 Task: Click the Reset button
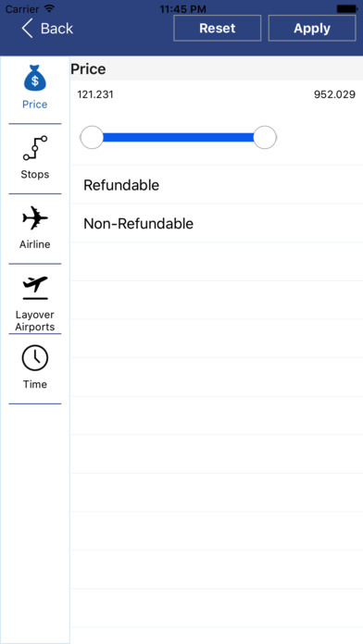coord(217,28)
